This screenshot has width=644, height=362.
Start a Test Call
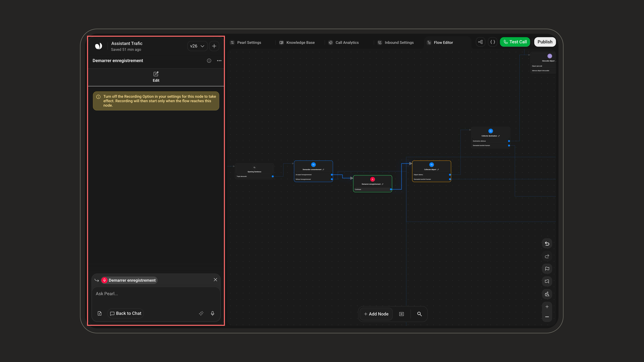tap(515, 42)
